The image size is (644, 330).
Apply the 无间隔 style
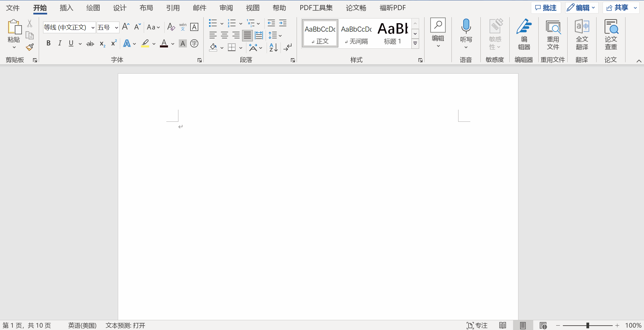357,33
